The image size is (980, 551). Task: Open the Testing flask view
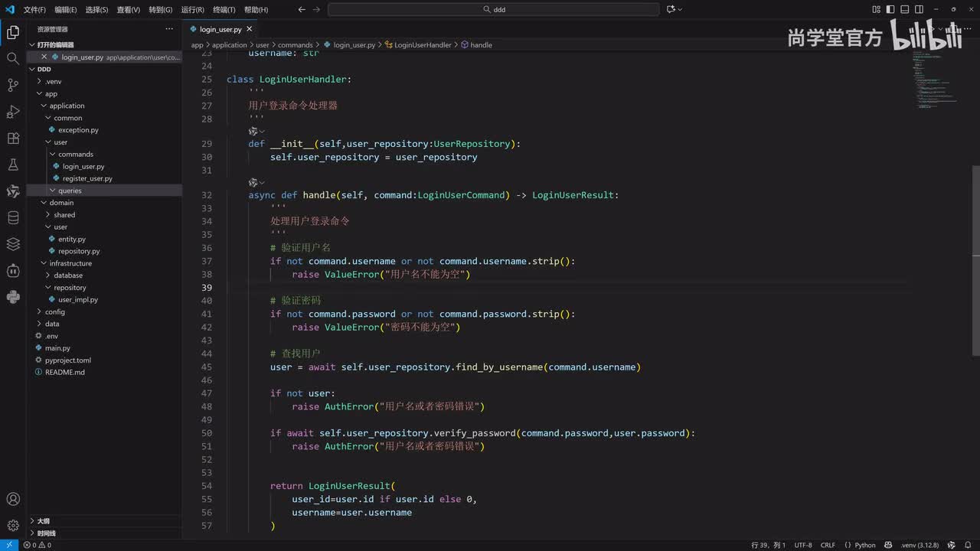point(13,165)
